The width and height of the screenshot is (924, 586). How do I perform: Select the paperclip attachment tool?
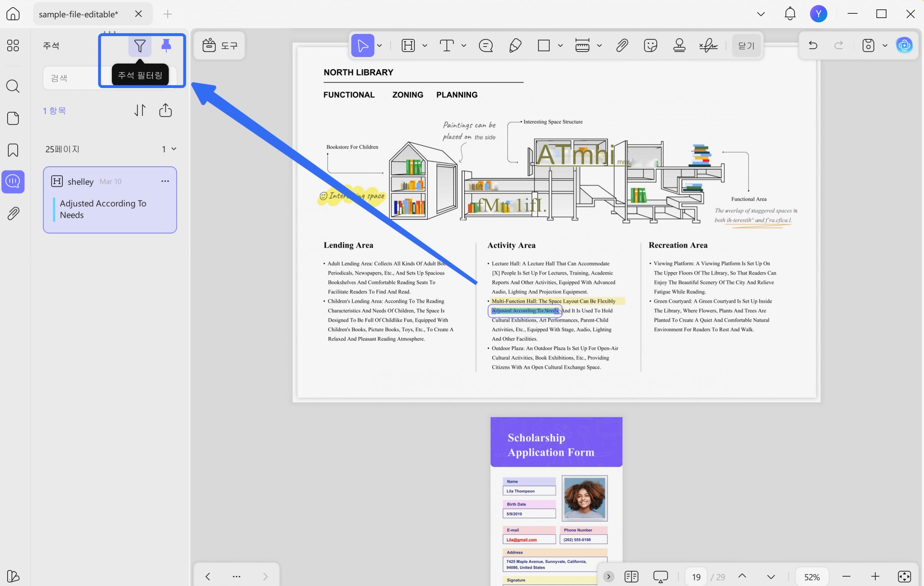click(x=622, y=45)
